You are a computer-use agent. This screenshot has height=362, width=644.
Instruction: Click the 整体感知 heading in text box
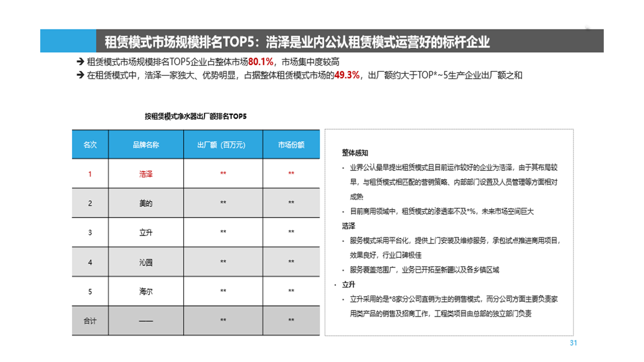pos(355,153)
